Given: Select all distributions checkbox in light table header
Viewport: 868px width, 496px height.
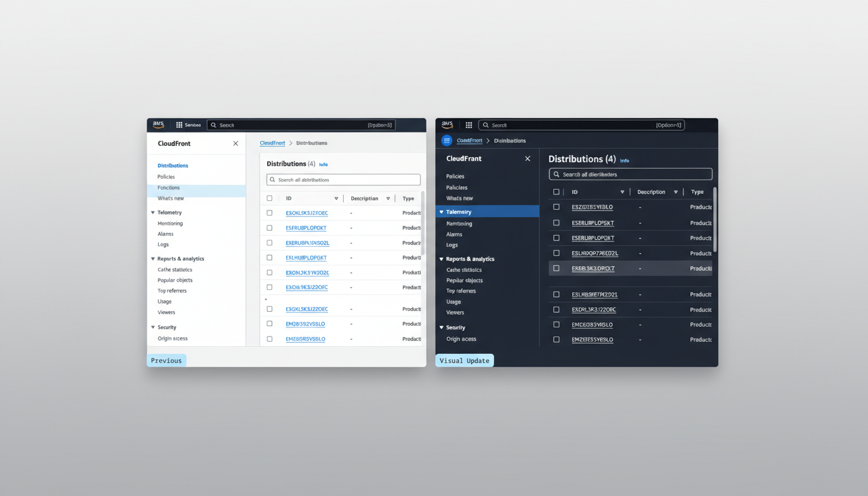Looking at the screenshot, I should (269, 198).
